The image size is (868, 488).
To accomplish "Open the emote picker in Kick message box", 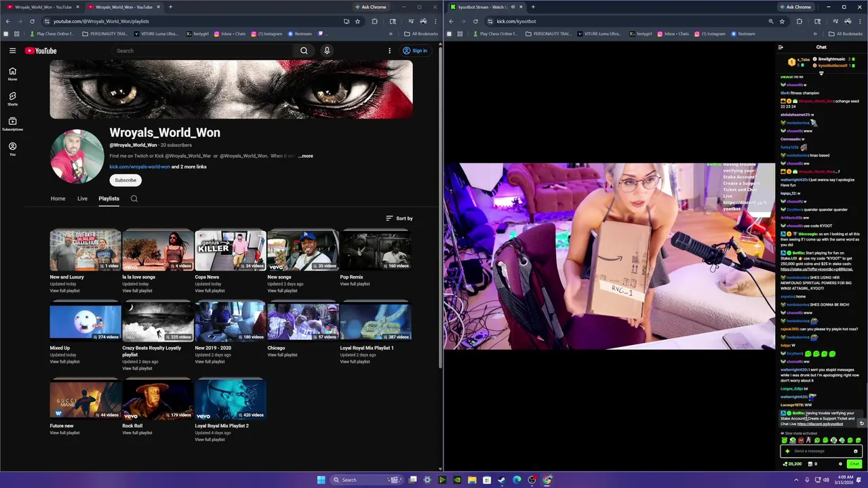I will [856, 451].
